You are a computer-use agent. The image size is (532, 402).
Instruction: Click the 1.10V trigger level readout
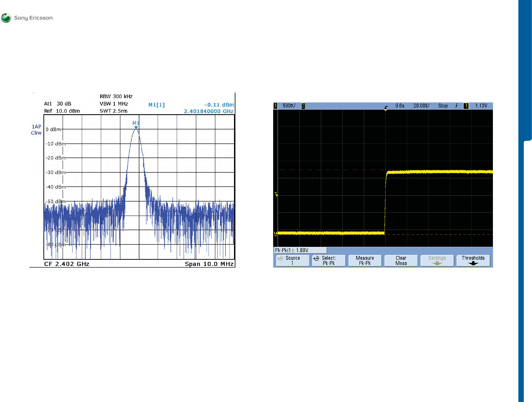pos(481,106)
